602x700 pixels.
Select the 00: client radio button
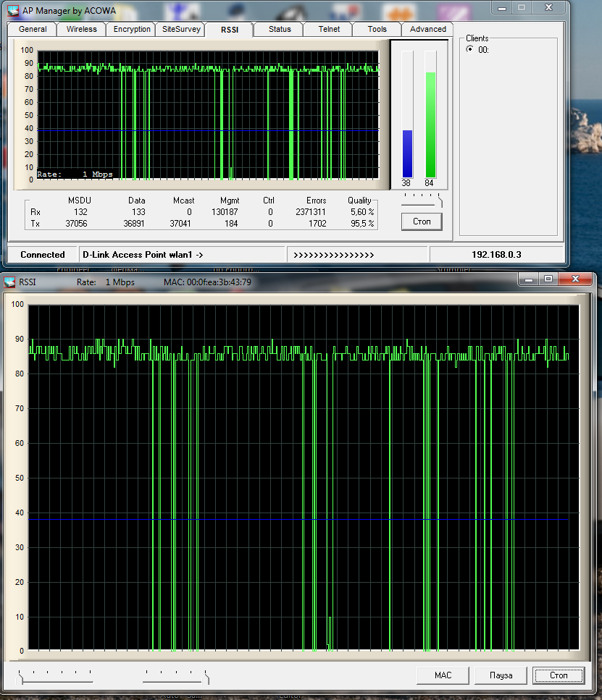(469, 50)
